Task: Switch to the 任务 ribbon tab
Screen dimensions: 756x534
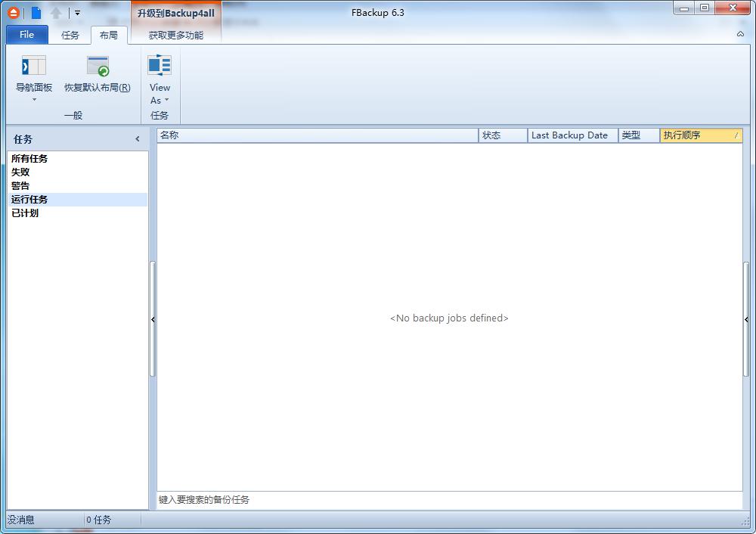Action: pyautogui.click(x=70, y=36)
